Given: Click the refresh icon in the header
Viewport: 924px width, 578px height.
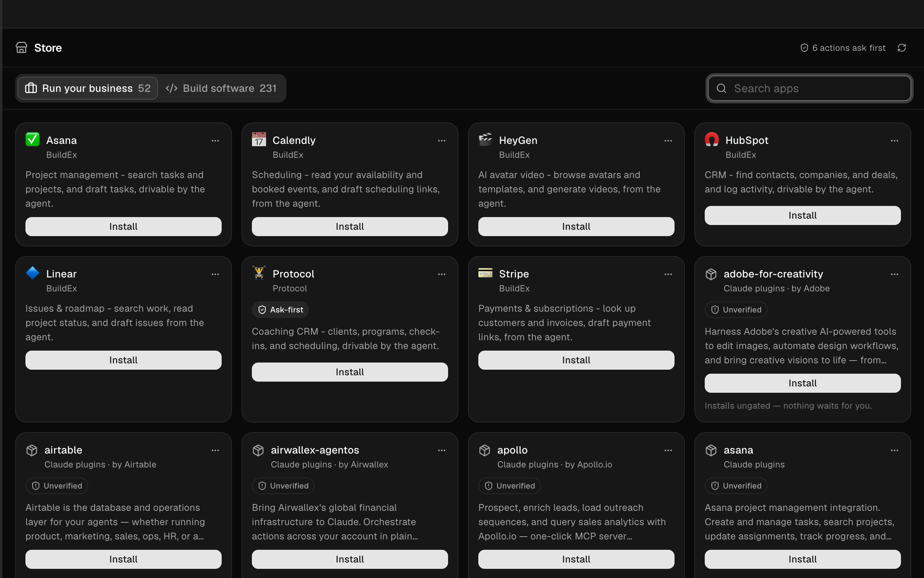Looking at the screenshot, I should pos(902,48).
